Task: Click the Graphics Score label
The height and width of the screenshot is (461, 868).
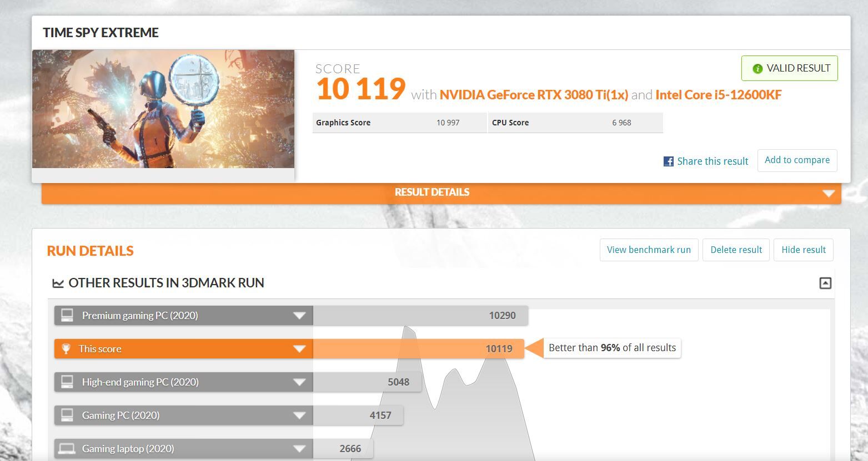Action: pyautogui.click(x=343, y=123)
